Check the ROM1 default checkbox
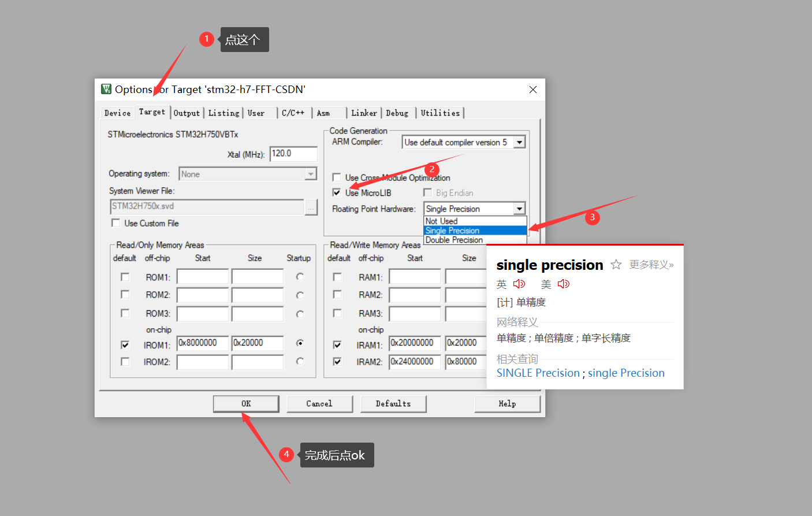The width and height of the screenshot is (812, 516). tap(125, 277)
